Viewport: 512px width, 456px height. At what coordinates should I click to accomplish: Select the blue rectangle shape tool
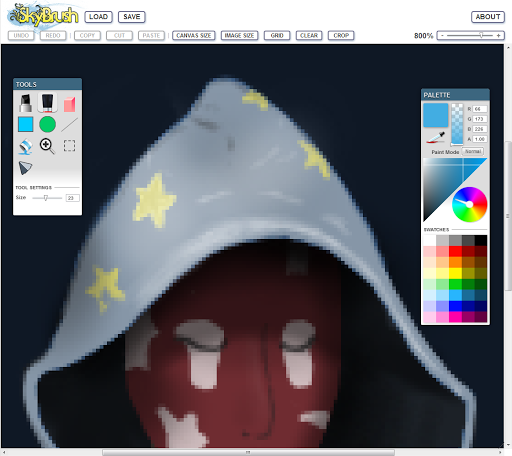pos(26,125)
